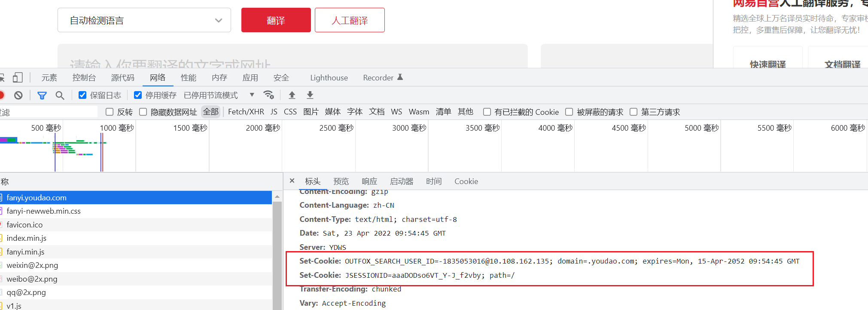Click the clear network log icon
Screen dimensions: 868x310
coord(18,95)
